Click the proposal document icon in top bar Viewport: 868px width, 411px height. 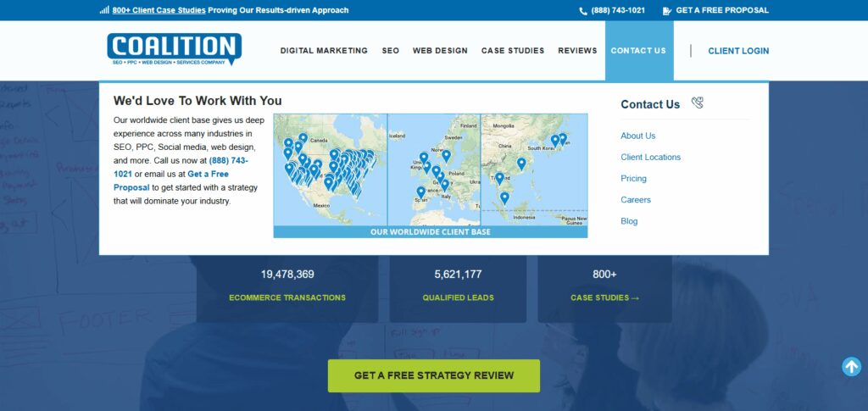(667, 10)
